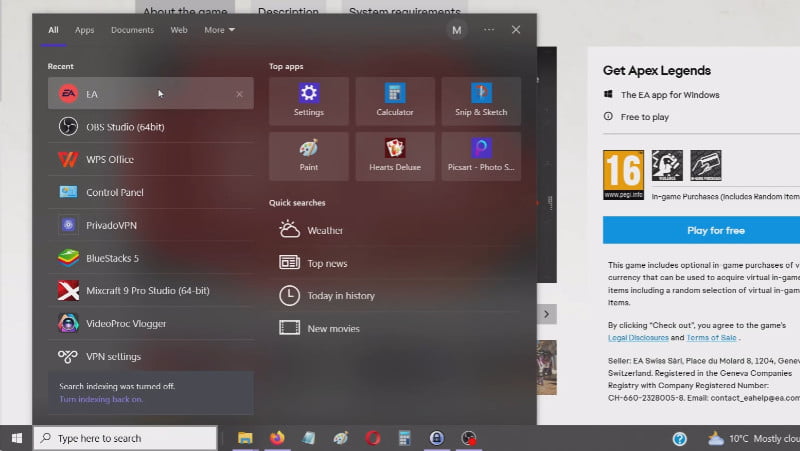Image resolution: width=800 pixels, height=451 pixels.
Task: Open OBS Studio in the taskbar
Action: click(x=468, y=438)
